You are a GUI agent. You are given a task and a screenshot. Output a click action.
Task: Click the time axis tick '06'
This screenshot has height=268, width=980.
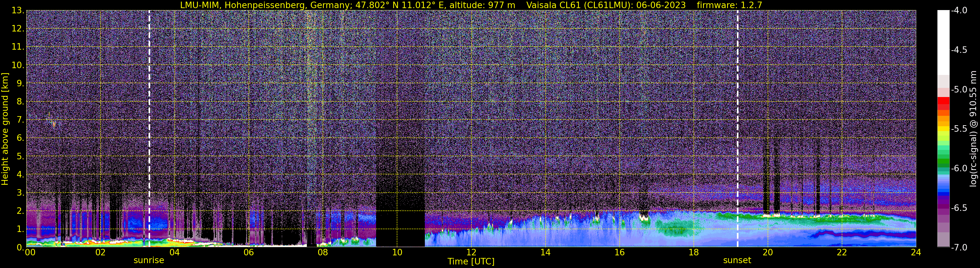coord(248,252)
